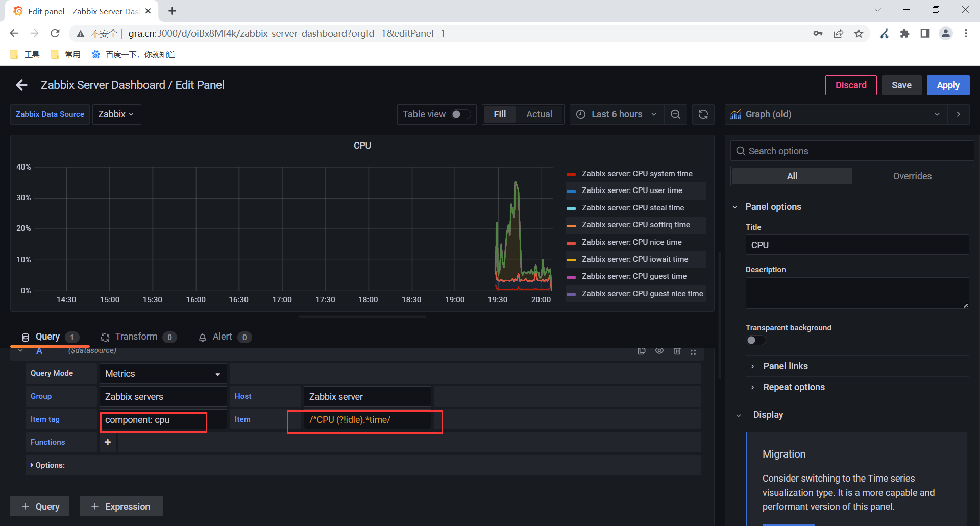Screen dimensions: 980x526
Task: Open the Graph (old) visualization picker
Action: (x=836, y=114)
